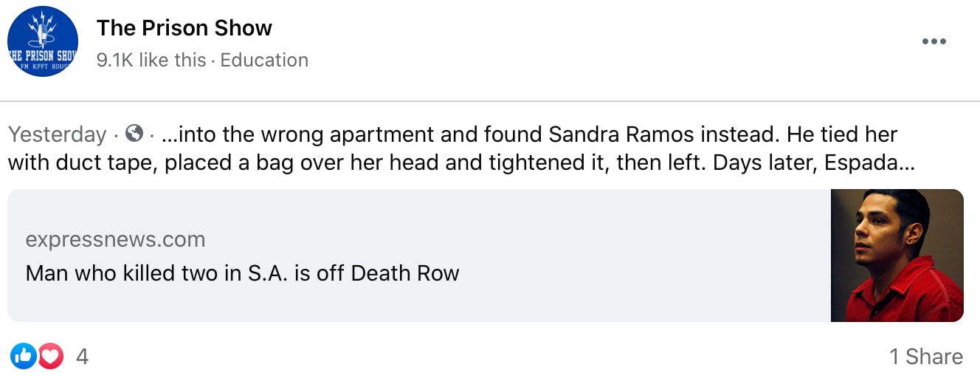Click the expressnews.com source domain
Screen dimensions: 980x387
click(115, 240)
